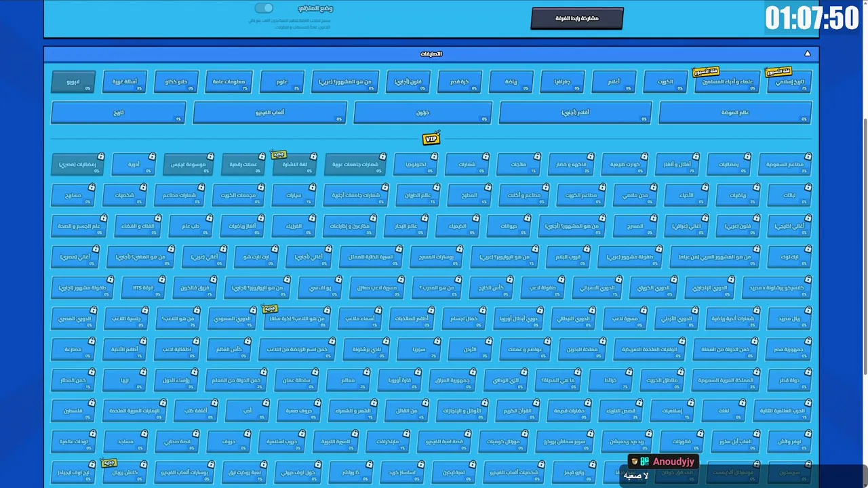The height and width of the screenshot is (488, 868).
Task: Click the lock on the كأس العالم card
Action: point(248,342)
